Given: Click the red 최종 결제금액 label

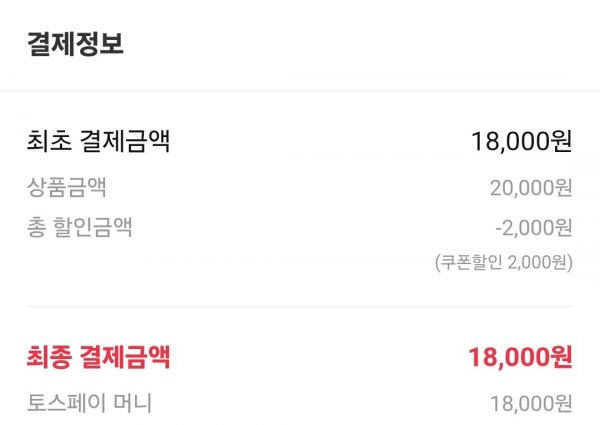Looking at the screenshot, I should (98, 357).
